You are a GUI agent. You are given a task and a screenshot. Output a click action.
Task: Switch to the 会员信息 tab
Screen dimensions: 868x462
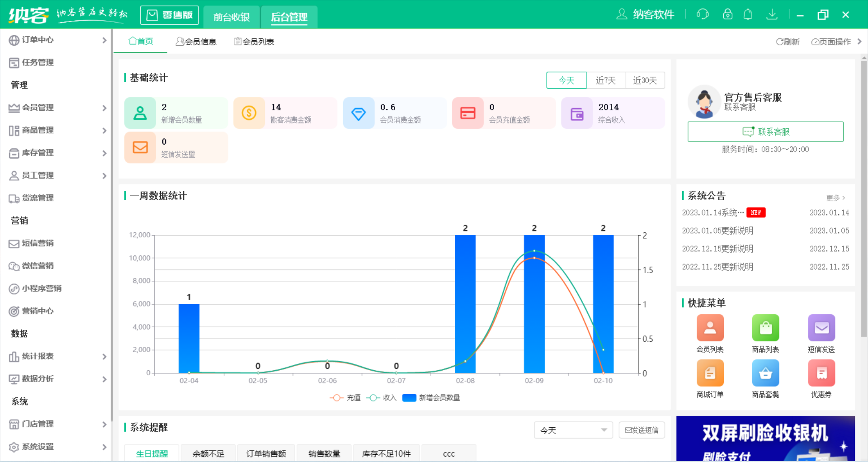point(196,41)
